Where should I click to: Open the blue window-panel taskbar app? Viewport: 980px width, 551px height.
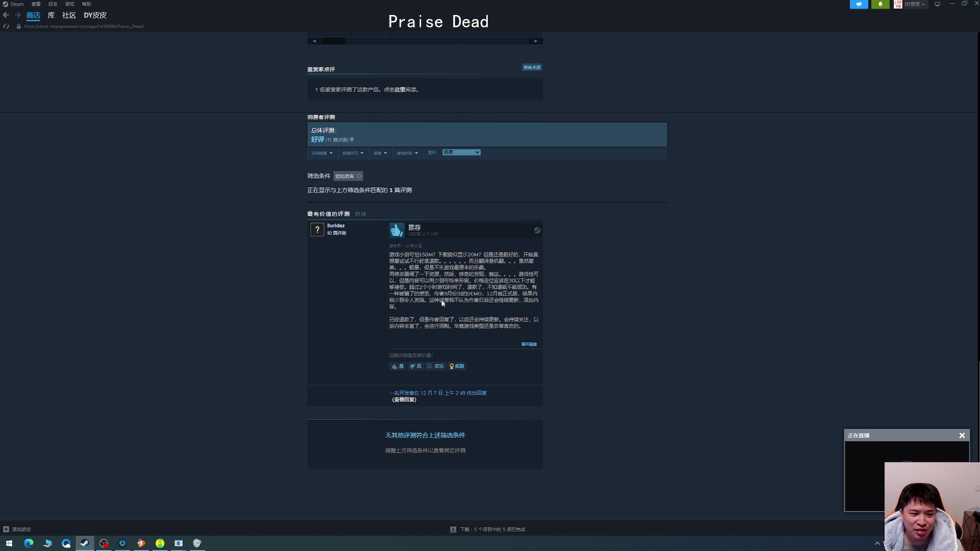point(179,543)
